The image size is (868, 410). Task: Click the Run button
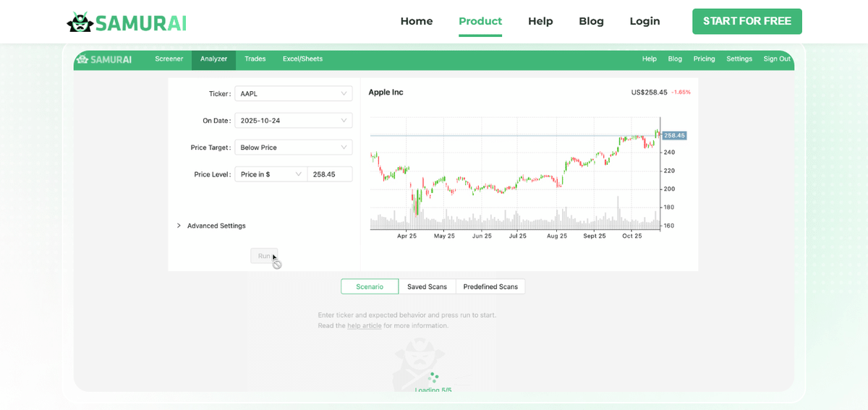tap(264, 256)
